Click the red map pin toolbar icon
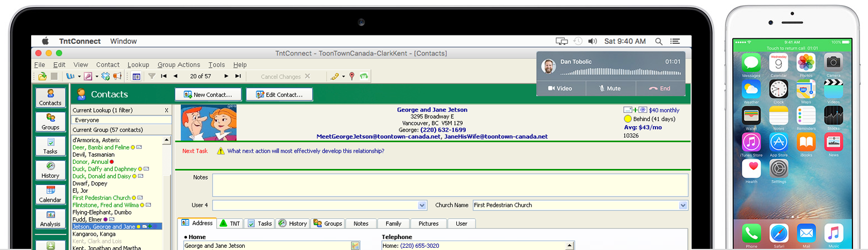The width and height of the screenshot is (868, 250). coord(352,76)
